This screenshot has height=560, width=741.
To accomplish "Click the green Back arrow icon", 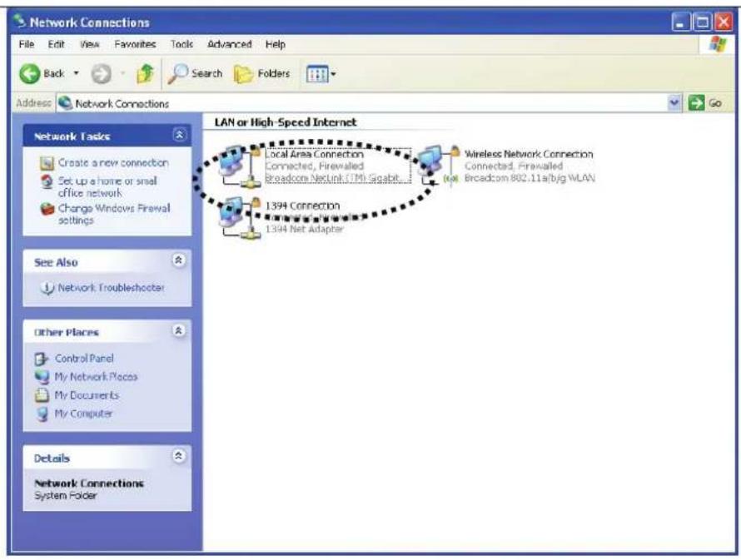I will (30, 74).
